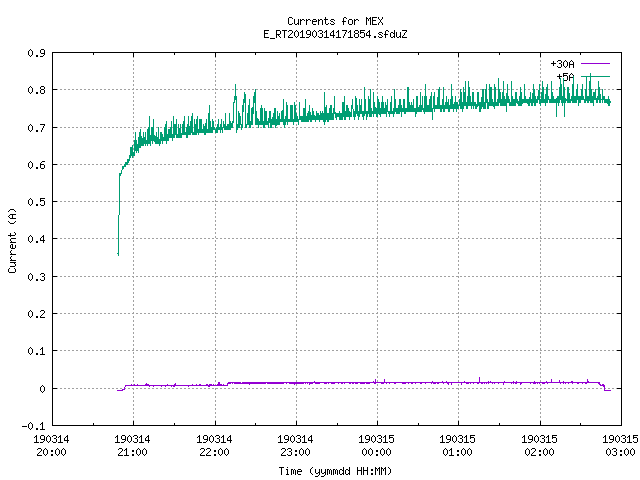Click the 0.1 y-axis tick value
This screenshot has height=480, width=640.
pos(36,351)
